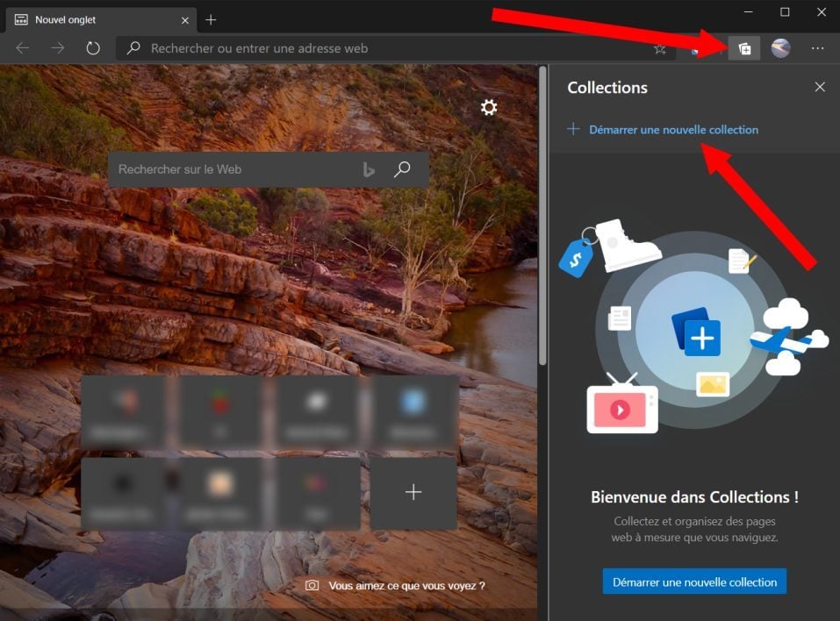This screenshot has width=840, height=621.
Task: Click the page vertical scrollbar
Action: (x=542, y=214)
